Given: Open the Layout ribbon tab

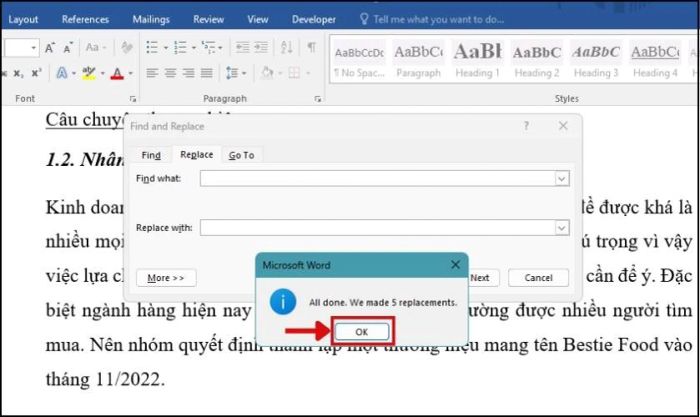Looking at the screenshot, I should pos(23,19).
